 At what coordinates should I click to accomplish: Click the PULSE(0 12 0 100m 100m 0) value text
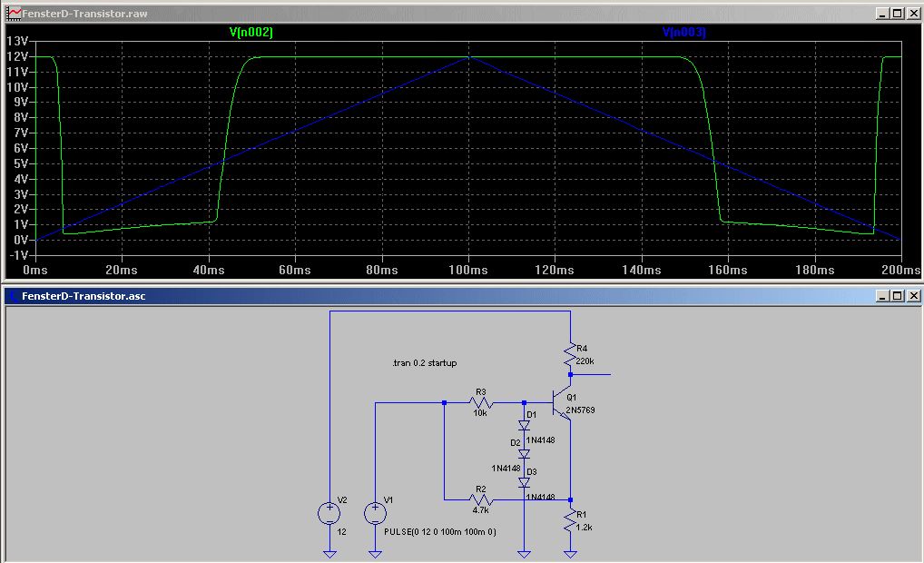(x=440, y=532)
